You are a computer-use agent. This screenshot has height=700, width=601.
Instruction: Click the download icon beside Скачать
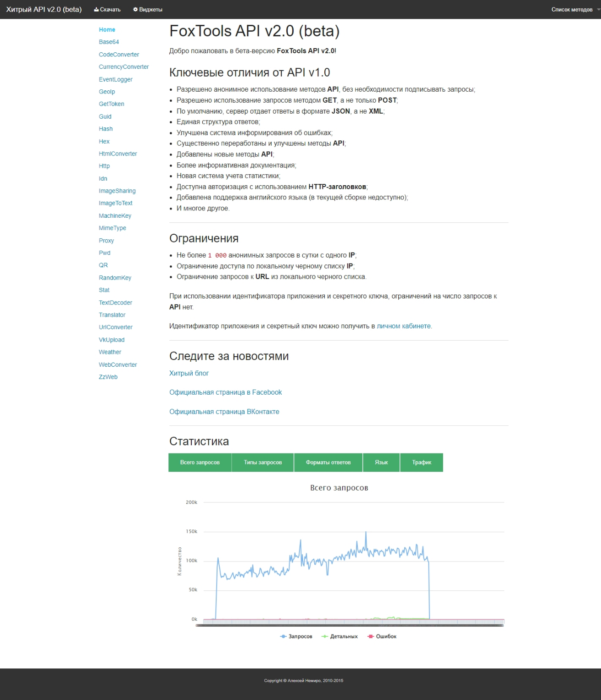96,10
